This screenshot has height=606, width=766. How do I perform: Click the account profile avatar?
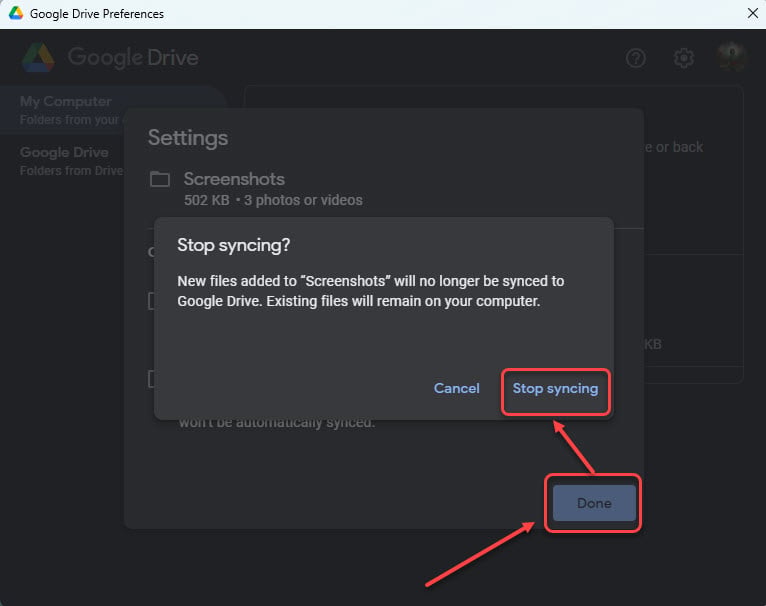point(731,58)
